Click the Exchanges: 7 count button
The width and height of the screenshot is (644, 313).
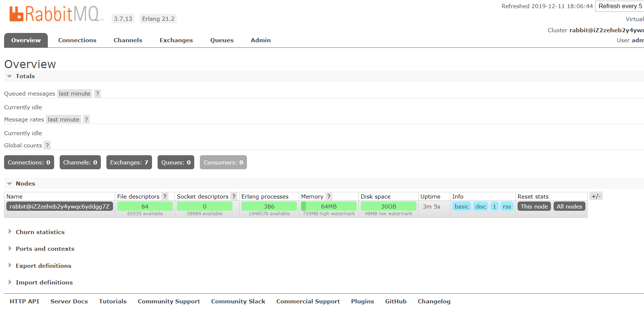(x=129, y=162)
